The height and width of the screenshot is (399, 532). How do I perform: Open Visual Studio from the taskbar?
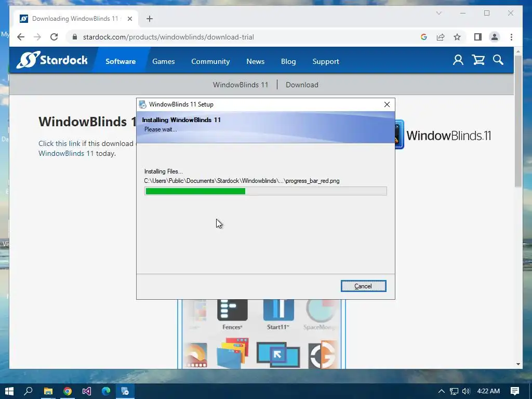(x=87, y=391)
